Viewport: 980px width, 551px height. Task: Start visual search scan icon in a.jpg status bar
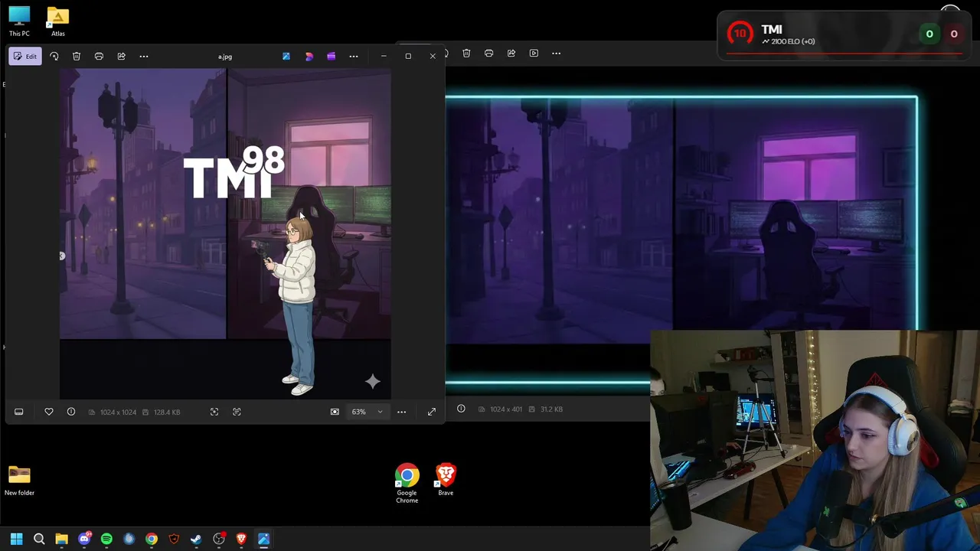214,412
